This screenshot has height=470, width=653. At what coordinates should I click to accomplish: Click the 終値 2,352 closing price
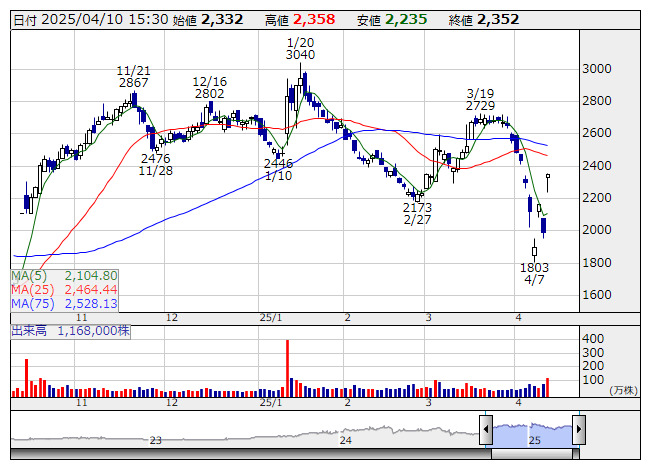[x=484, y=20]
